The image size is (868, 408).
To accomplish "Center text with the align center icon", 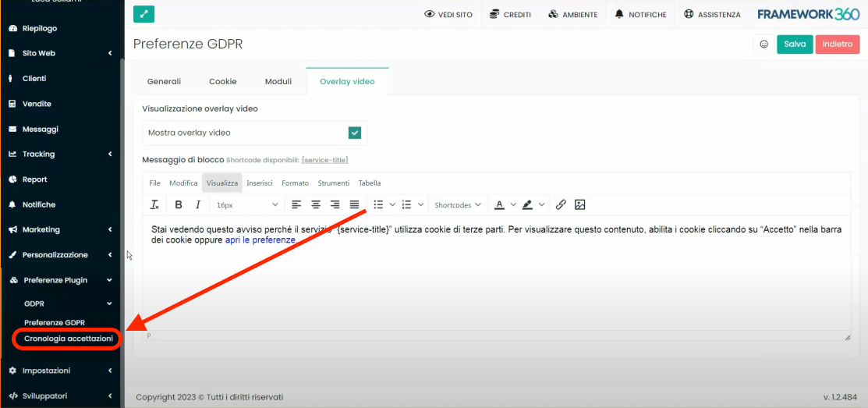I will tap(316, 205).
